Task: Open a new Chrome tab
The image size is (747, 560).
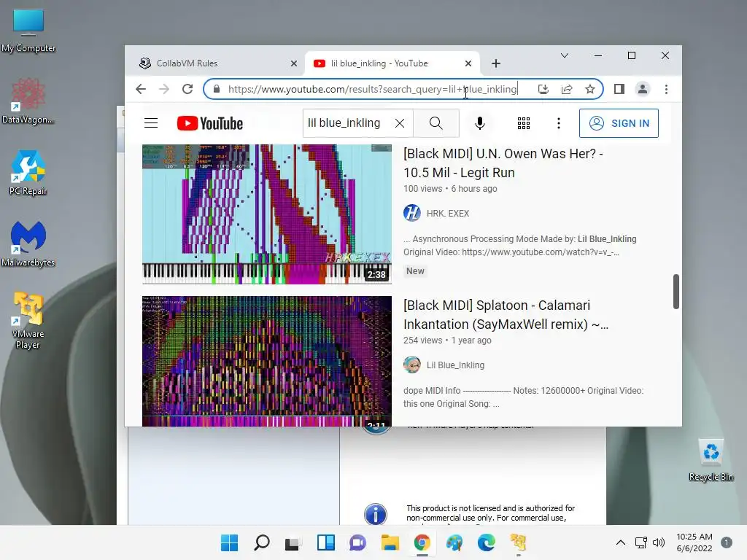Action: (x=496, y=63)
